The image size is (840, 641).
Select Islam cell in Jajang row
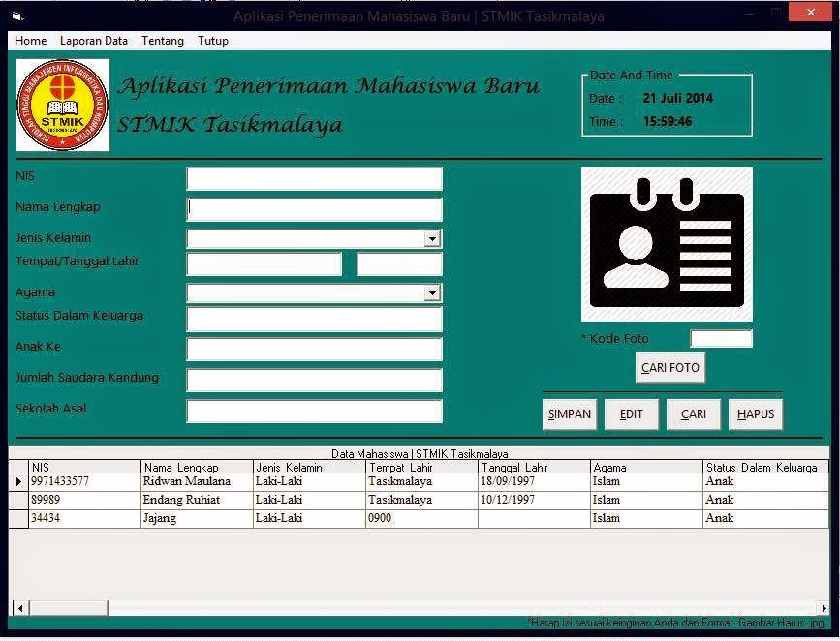[x=646, y=518]
